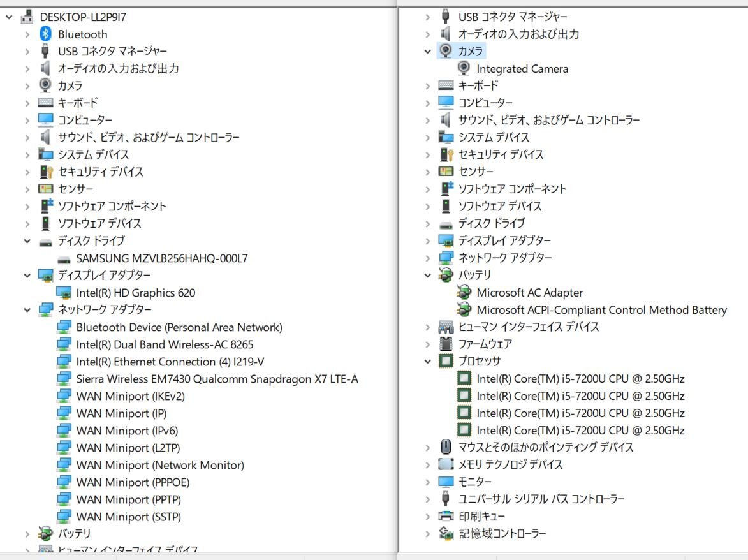Expand カメラ in left pane
This screenshot has height=560, width=748.
(x=27, y=86)
